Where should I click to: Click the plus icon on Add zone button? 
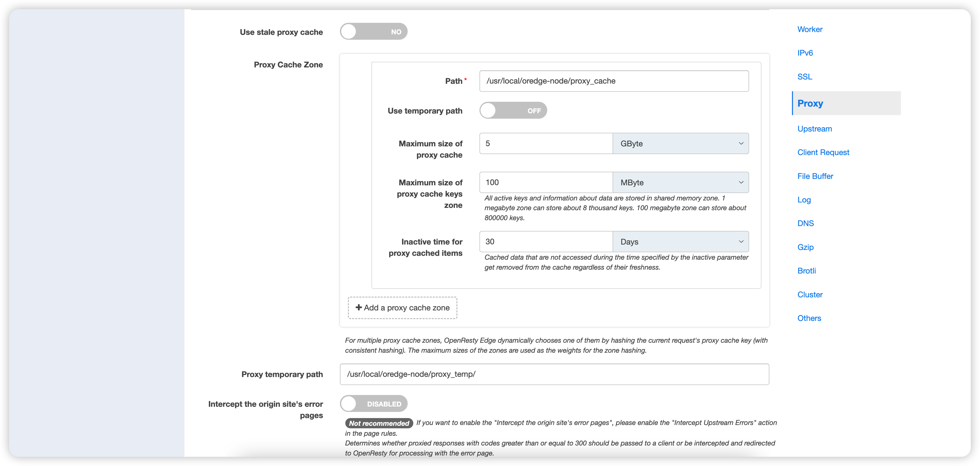(x=358, y=308)
